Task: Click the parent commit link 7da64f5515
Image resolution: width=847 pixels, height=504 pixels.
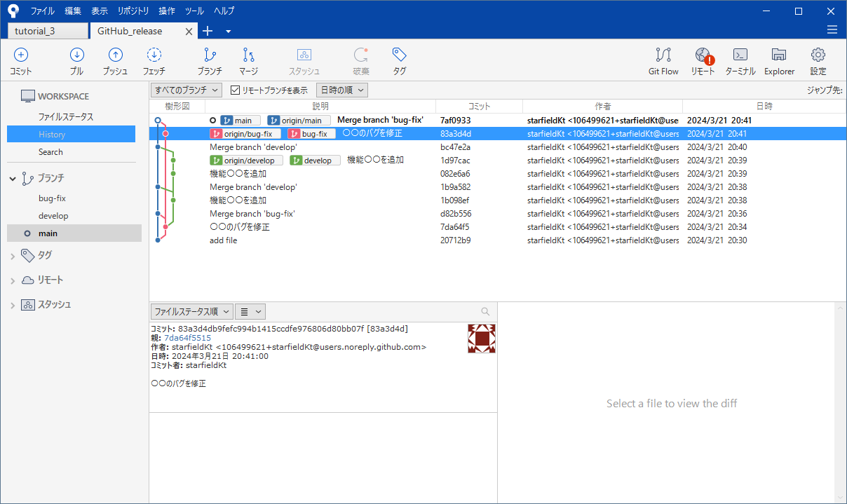Action: (187, 338)
